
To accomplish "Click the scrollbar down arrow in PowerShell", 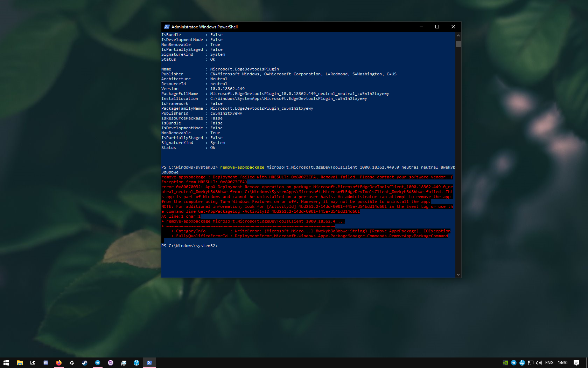I will coord(458,275).
